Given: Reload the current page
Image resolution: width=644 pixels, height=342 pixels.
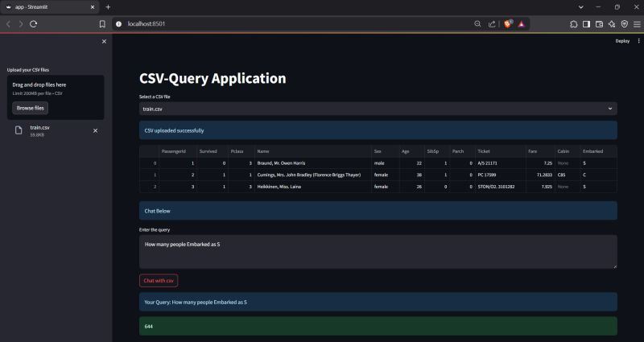Looking at the screenshot, I should (34, 24).
